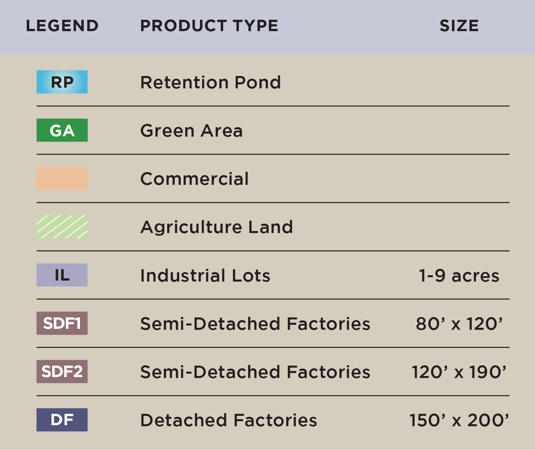Select the Detached Factories label
The width and height of the screenshot is (535, 450).
tap(229, 420)
